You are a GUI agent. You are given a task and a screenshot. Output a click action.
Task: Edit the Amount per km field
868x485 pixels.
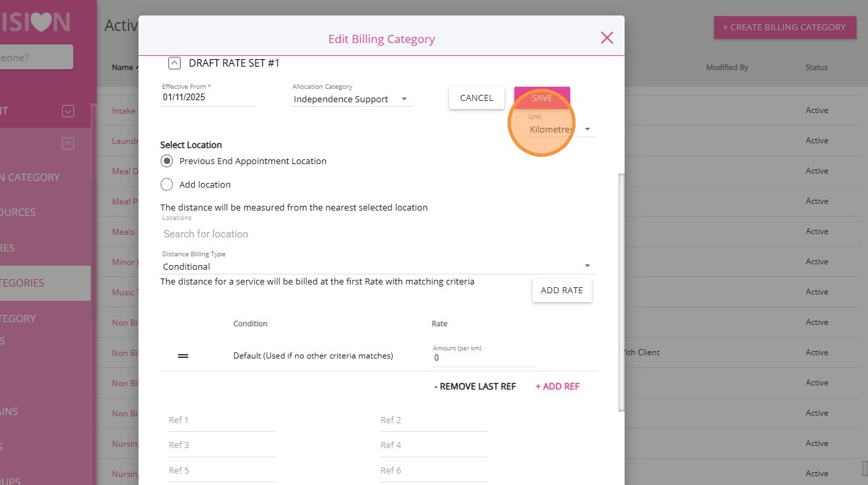pos(484,358)
